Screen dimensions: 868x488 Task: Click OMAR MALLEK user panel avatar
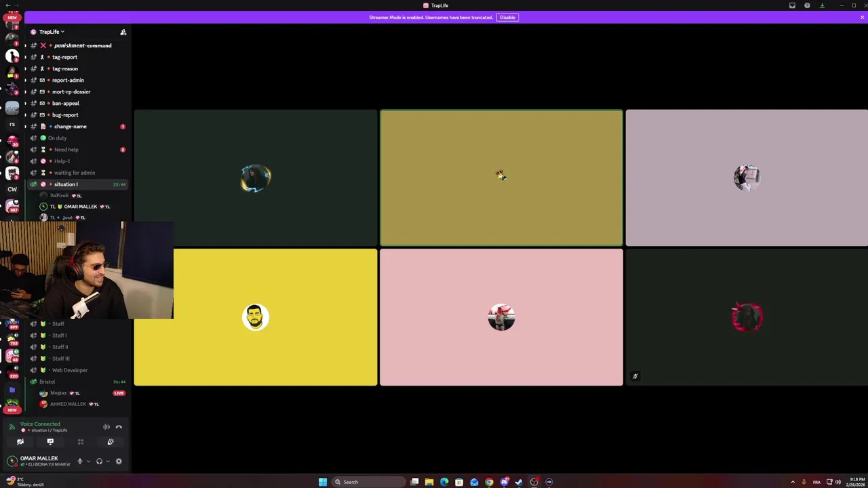(12, 461)
